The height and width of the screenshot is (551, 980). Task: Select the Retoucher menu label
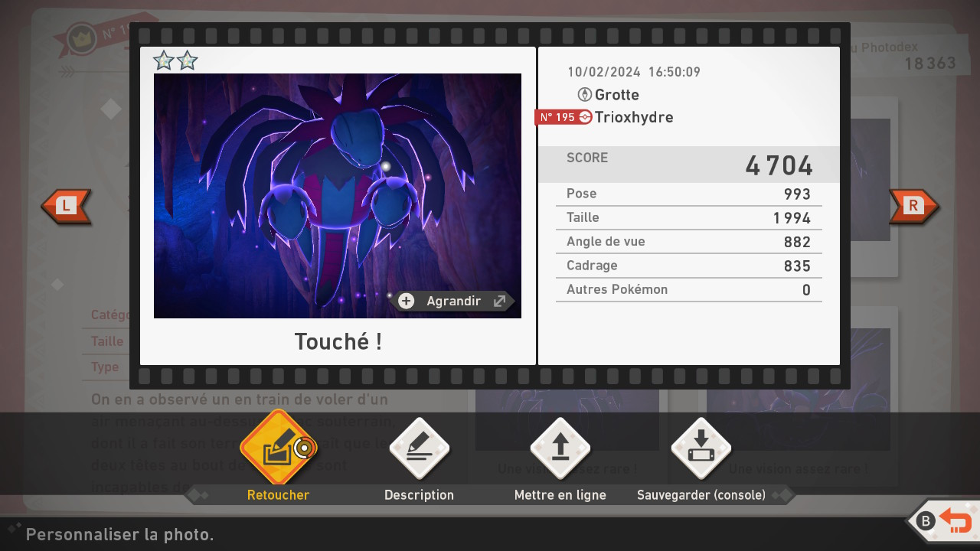278,495
